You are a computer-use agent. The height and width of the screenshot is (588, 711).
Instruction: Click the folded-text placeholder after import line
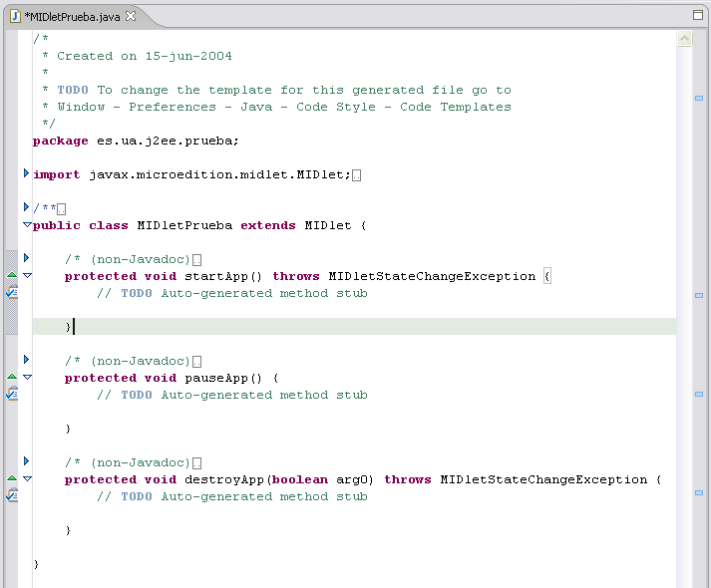(356, 175)
